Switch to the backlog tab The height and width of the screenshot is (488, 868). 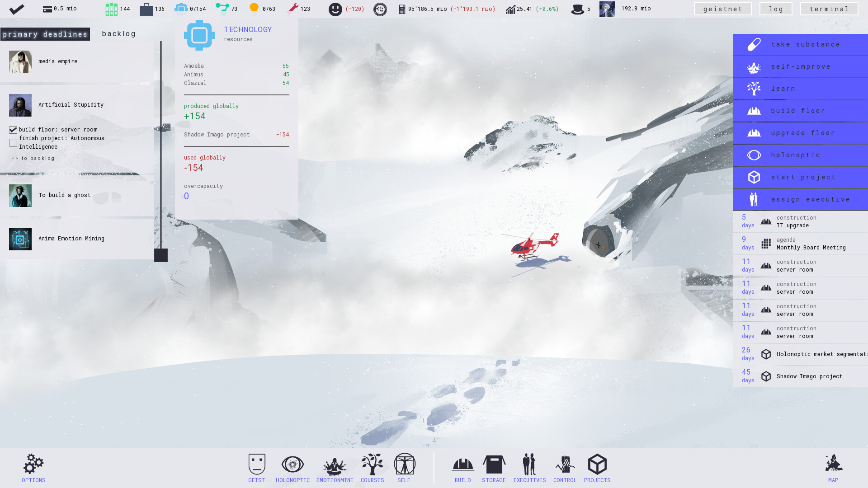tap(118, 33)
